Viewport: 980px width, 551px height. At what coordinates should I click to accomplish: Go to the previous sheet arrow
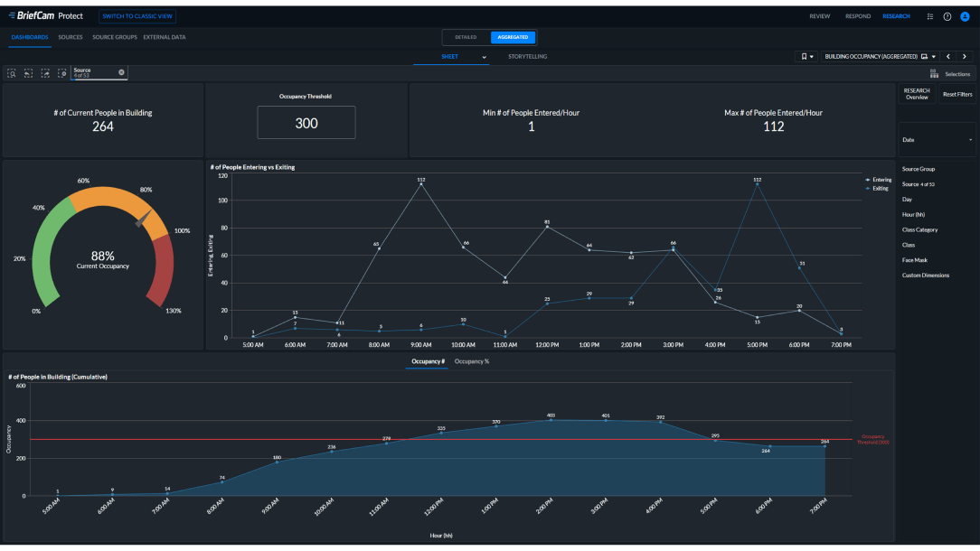[947, 56]
